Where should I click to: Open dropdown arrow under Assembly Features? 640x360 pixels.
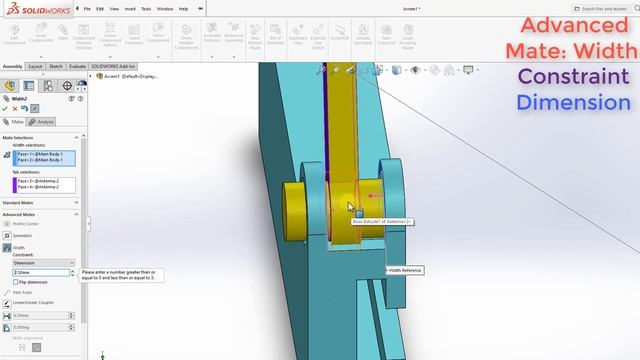point(212,57)
